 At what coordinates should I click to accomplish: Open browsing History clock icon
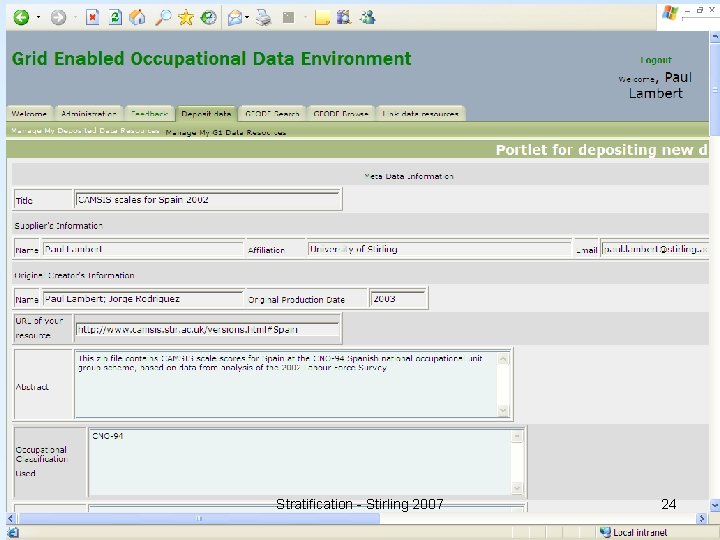[x=208, y=18]
